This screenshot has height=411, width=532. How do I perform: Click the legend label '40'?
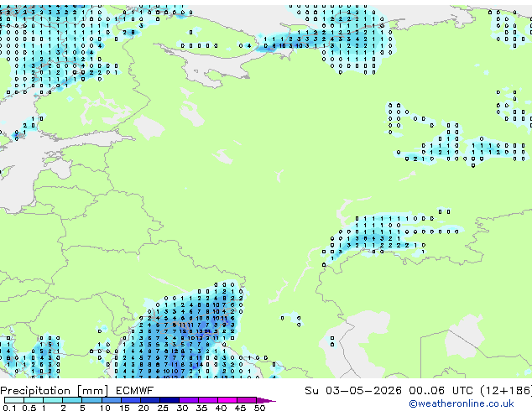(x=221, y=408)
